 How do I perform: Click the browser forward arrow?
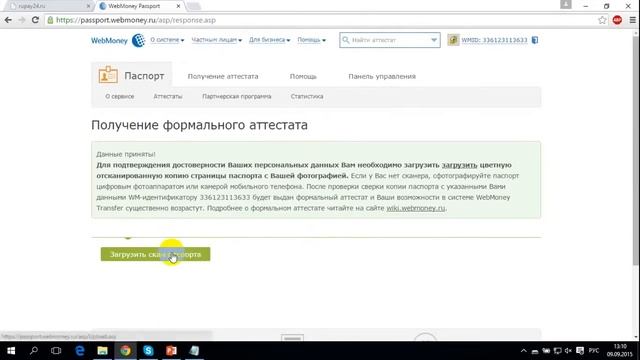point(22,20)
